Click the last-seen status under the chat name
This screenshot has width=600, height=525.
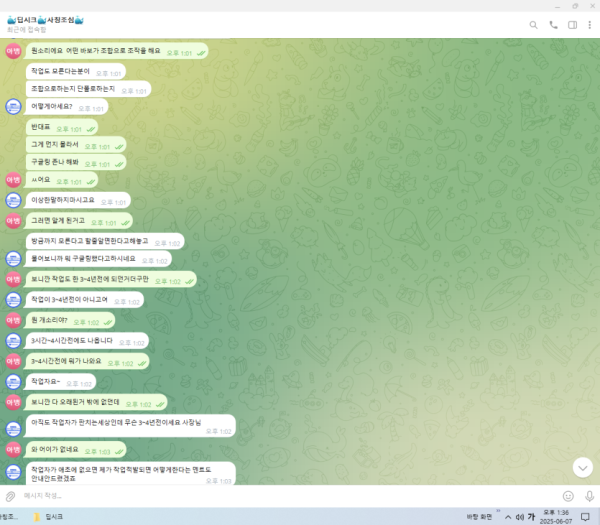point(26,30)
